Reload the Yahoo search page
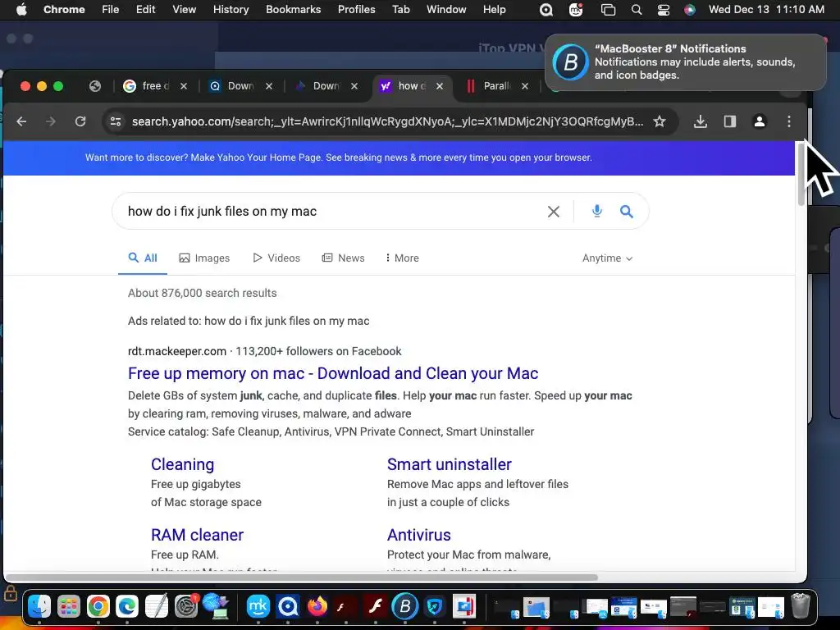The image size is (840, 630). tap(80, 121)
